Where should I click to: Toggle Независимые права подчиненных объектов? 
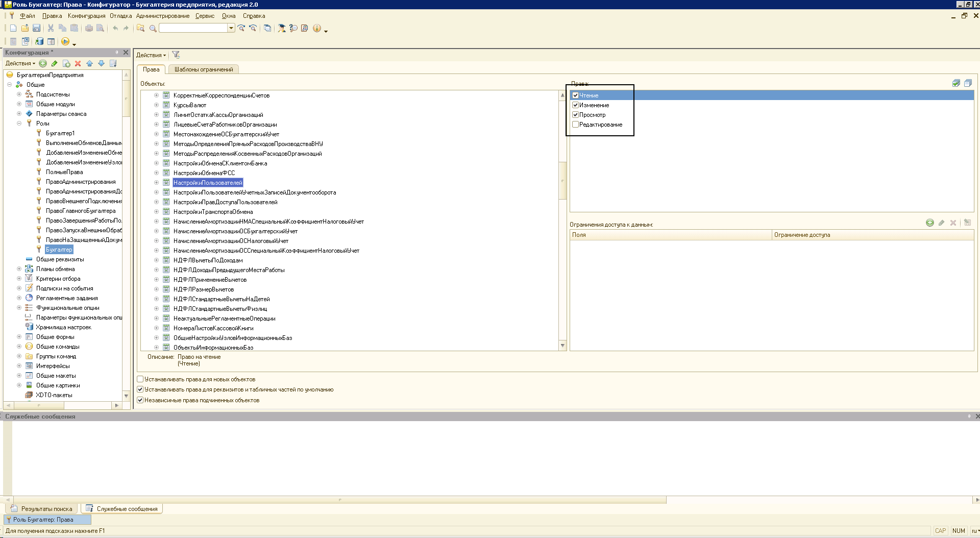coord(140,400)
